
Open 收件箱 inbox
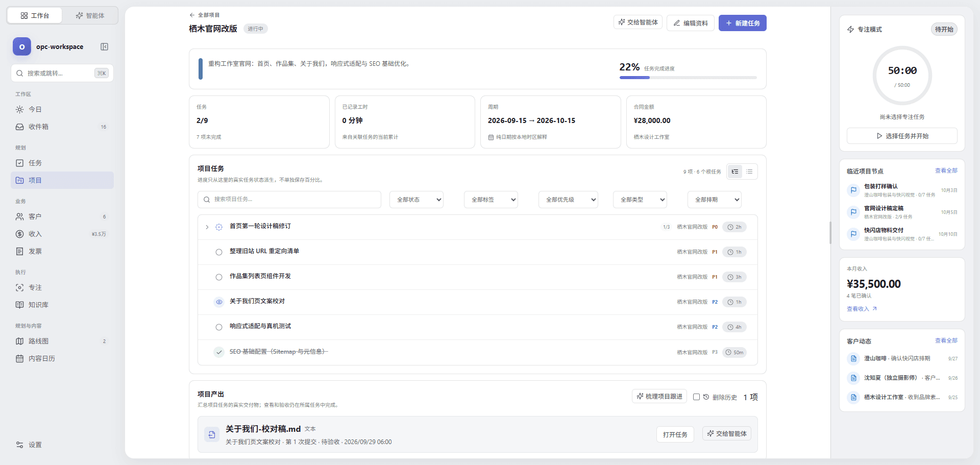pos(62,127)
